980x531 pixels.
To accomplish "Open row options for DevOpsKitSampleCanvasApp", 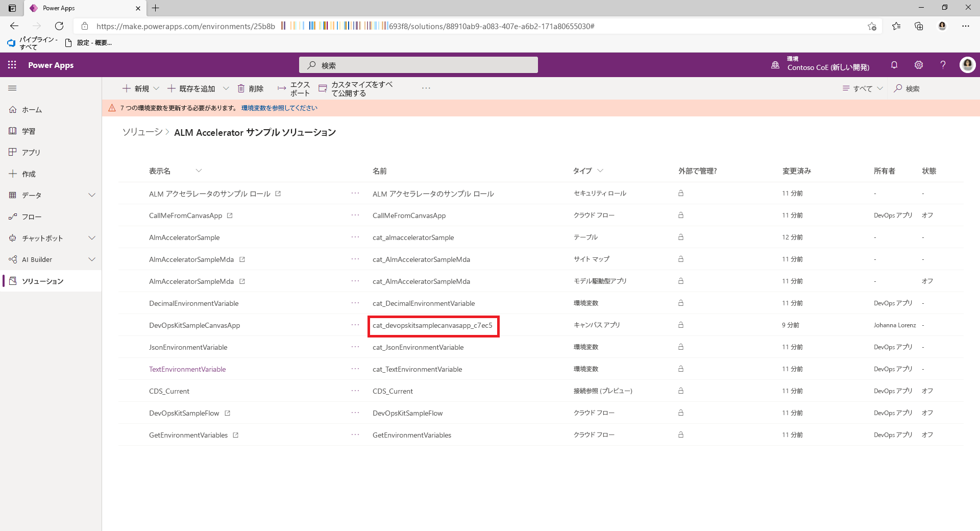I will (355, 325).
